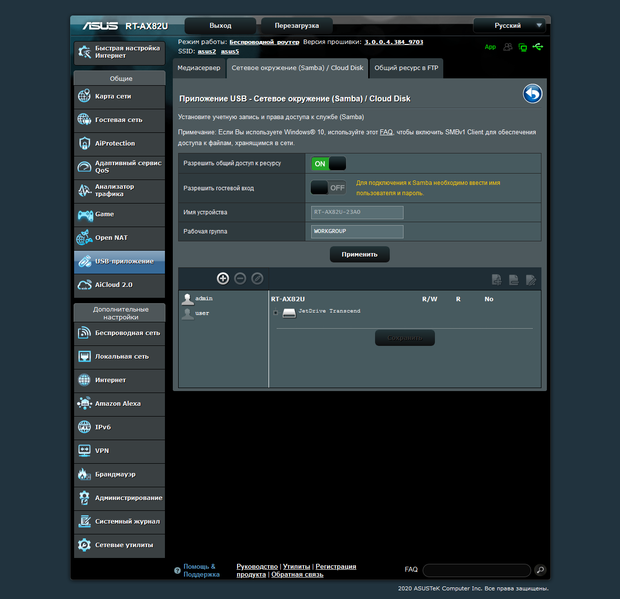The width and height of the screenshot is (620, 599).
Task: Click the Сохранить button
Action: point(405,338)
